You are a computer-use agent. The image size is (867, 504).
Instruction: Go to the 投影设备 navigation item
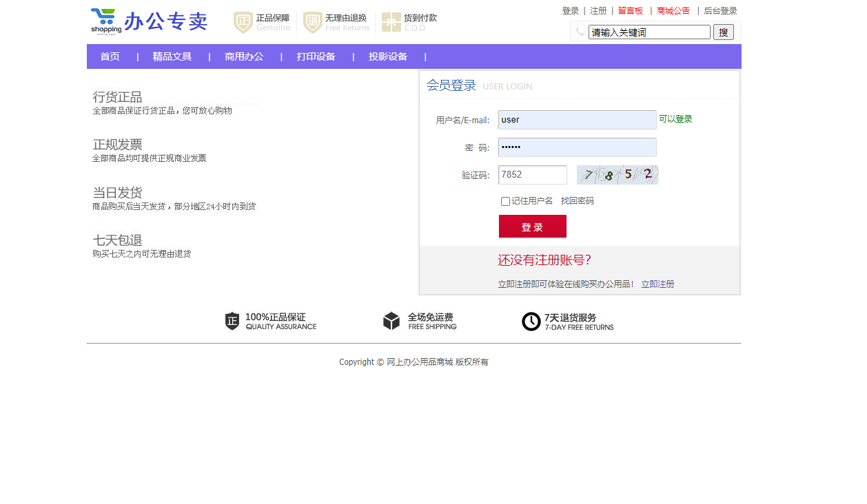[x=387, y=56]
